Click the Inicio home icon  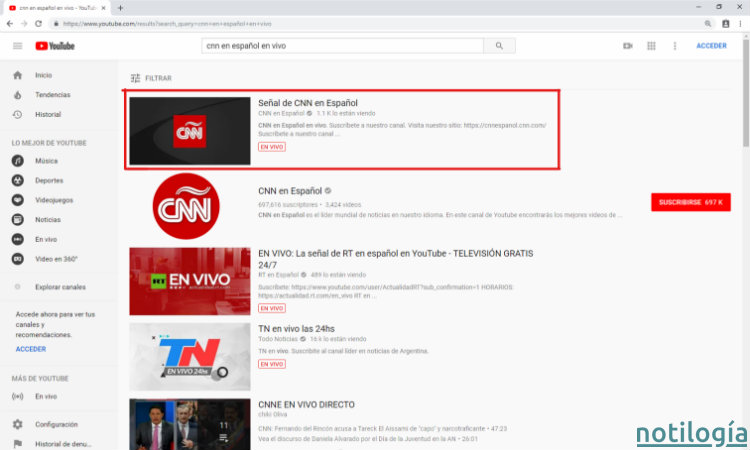pyautogui.click(x=18, y=75)
